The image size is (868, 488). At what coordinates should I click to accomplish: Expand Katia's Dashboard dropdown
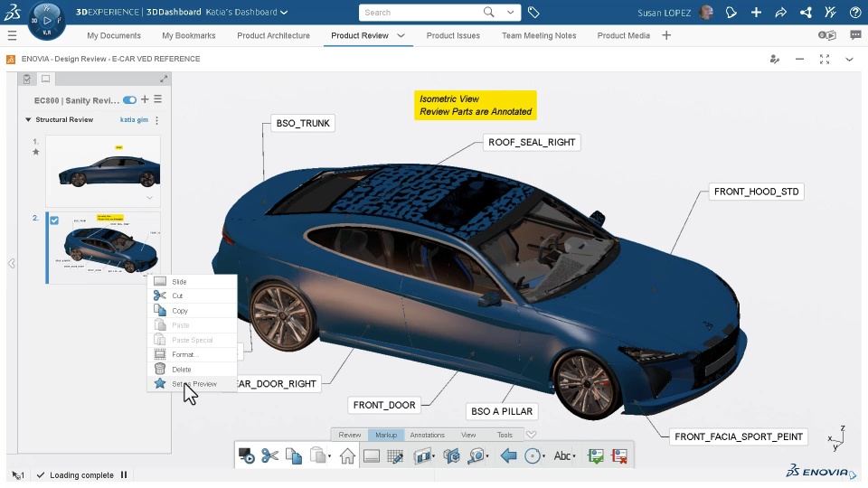(284, 12)
